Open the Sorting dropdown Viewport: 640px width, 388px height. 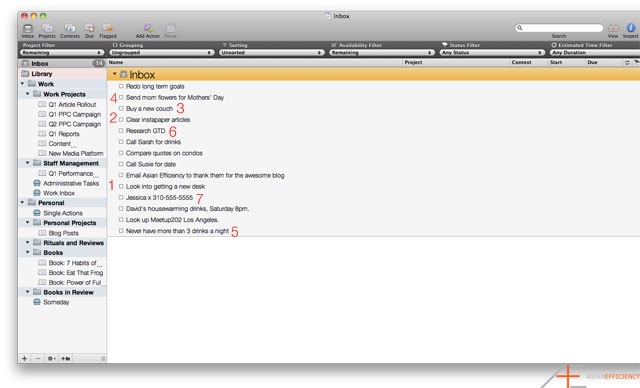click(272, 53)
